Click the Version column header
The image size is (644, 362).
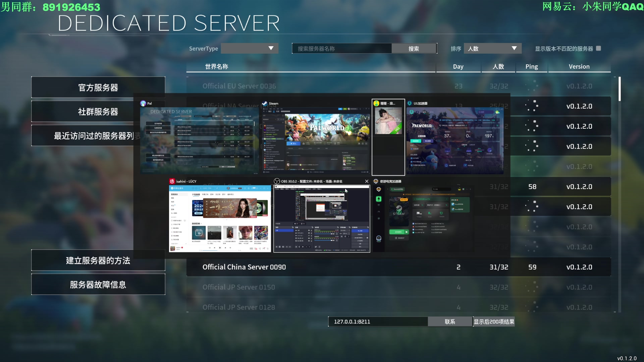click(579, 66)
